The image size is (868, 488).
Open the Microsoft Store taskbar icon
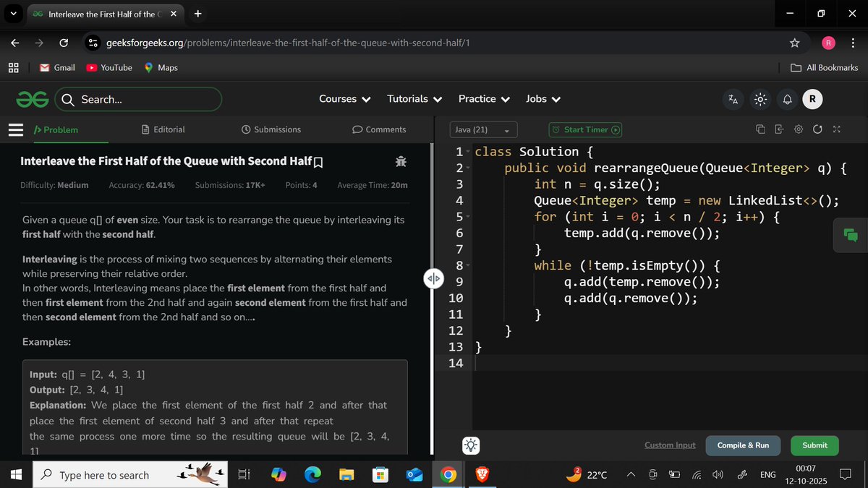pyautogui.click(x=380, y=475)
